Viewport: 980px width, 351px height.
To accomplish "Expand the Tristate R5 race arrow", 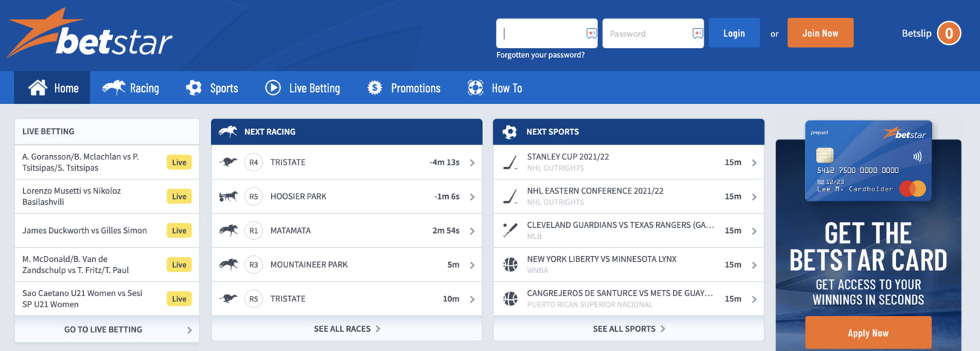I will tap(472, 299).
